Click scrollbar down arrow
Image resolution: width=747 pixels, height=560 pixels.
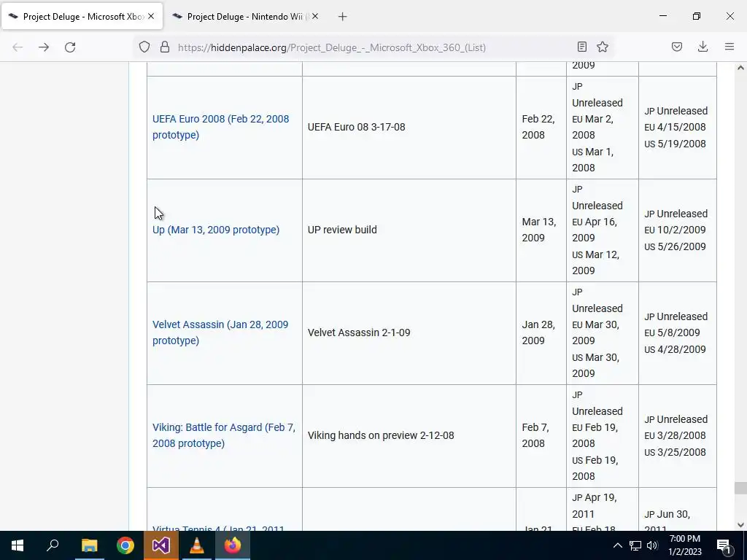[x=740, y=525]
